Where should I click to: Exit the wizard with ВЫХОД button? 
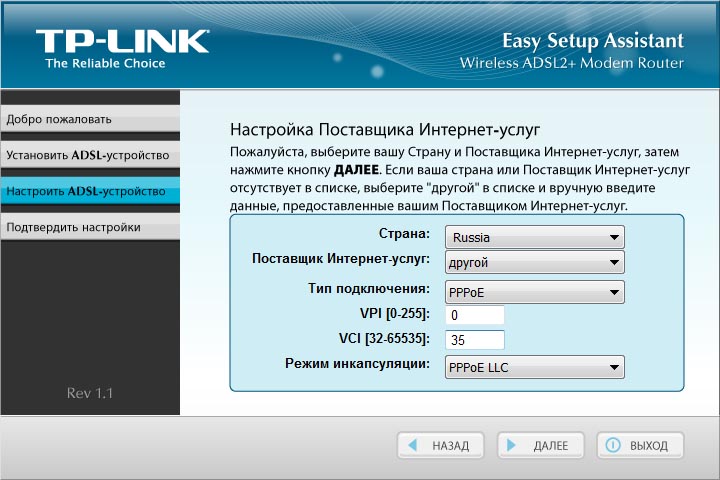(640, 445)
